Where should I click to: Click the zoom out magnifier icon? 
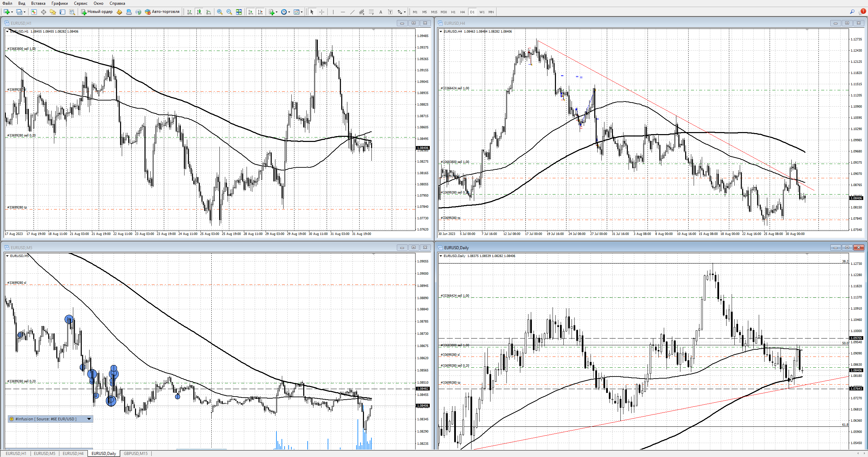(229, 12)
